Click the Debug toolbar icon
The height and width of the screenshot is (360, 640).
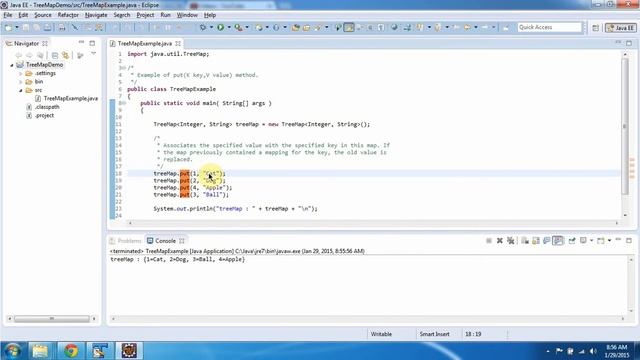[203, 27]
